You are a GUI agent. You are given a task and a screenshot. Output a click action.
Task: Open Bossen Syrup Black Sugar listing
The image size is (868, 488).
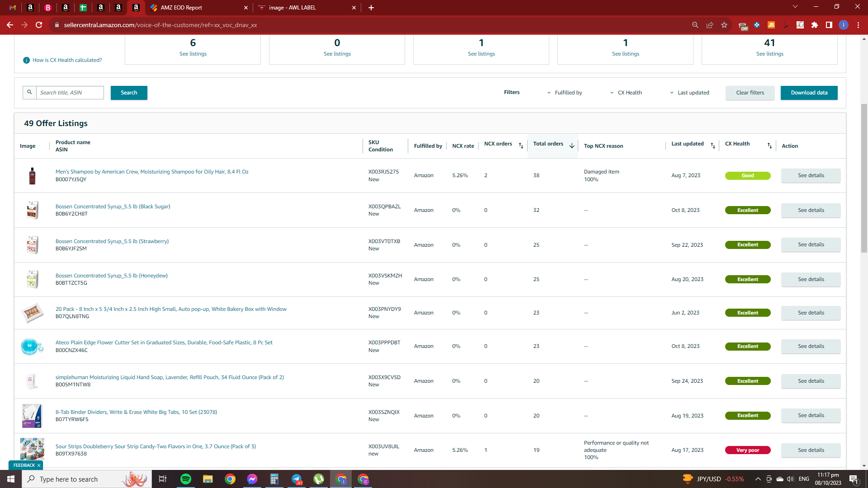click(x=113, y=206)
